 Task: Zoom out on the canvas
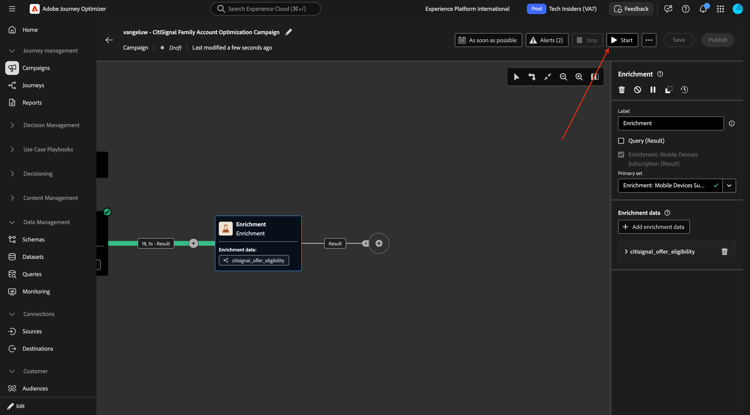click(563, 76)
